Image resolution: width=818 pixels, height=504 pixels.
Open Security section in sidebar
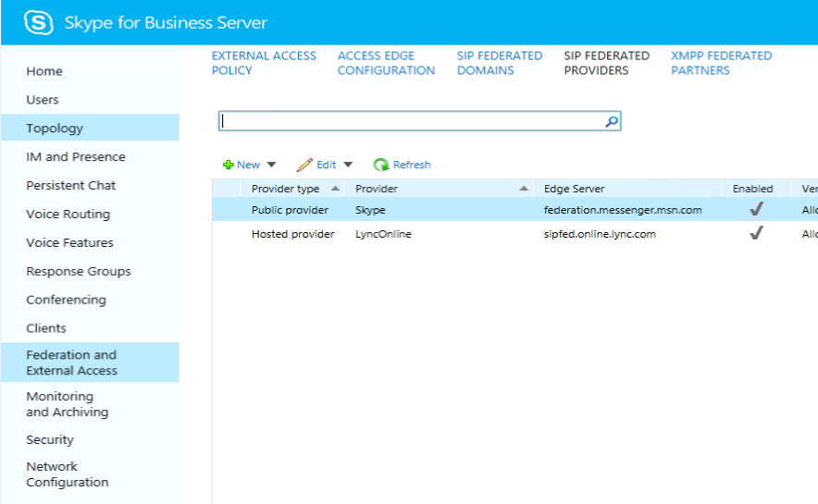[50, 440]
